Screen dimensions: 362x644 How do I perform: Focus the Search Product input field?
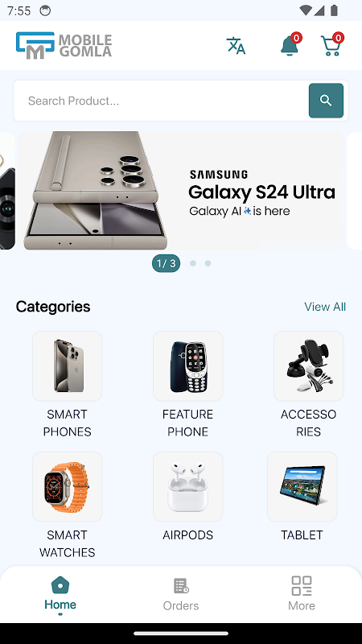tap(162, 101)
